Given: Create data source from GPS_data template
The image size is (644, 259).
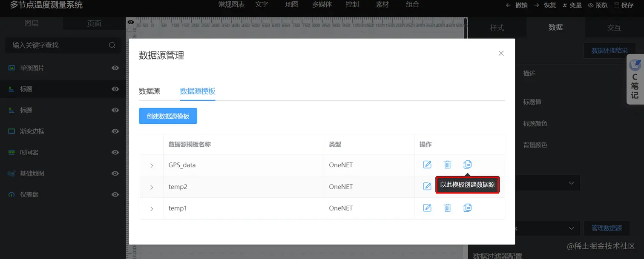Looking at the screenshot, I should pyautogui.click(x=467, y=165).
